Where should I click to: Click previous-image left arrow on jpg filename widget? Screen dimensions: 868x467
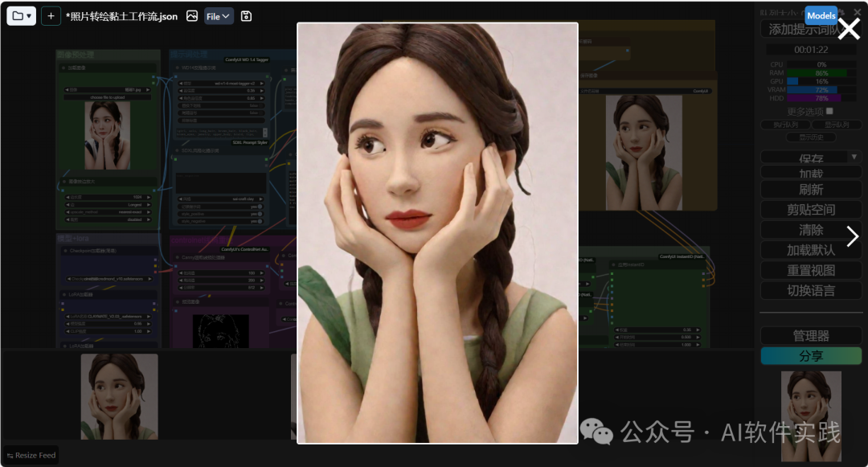coord(67,90)
